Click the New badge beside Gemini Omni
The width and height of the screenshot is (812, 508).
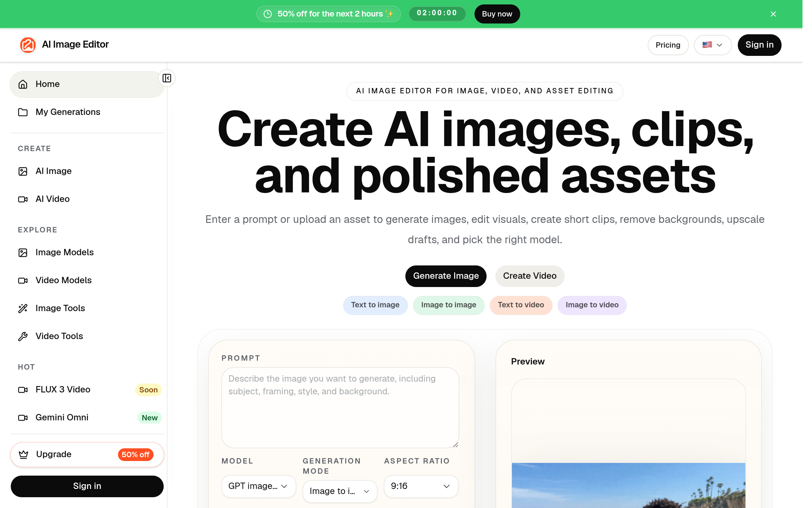pyautogui.click(x=149, y=418)
